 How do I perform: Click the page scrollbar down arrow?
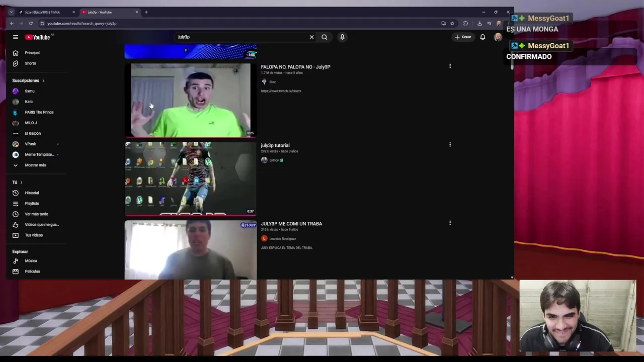click(512, 278)
